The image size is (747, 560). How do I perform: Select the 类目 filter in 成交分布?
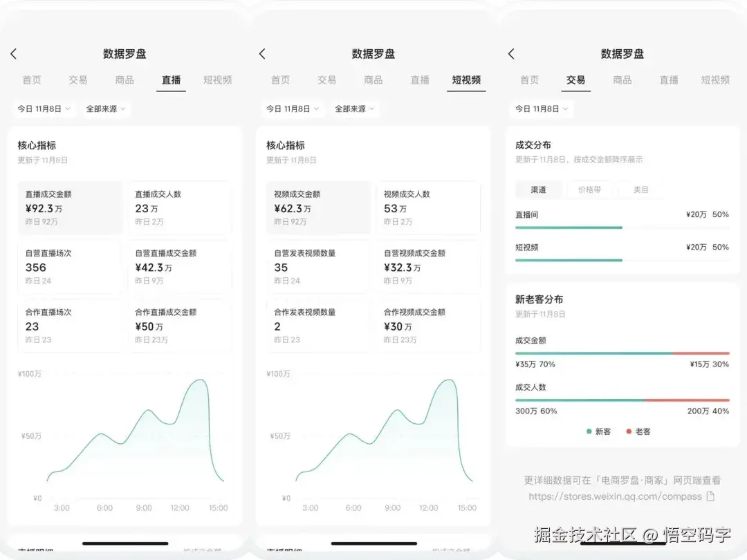coord(640,189)
